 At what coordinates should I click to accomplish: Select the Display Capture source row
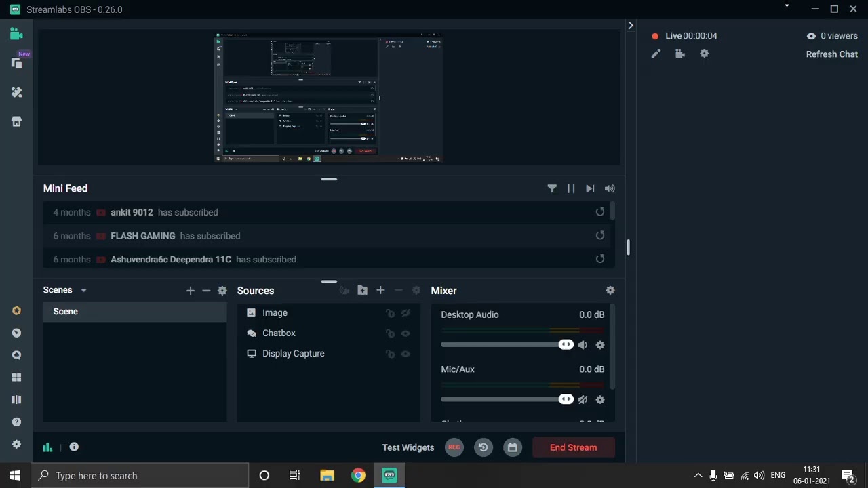point(329,353)
